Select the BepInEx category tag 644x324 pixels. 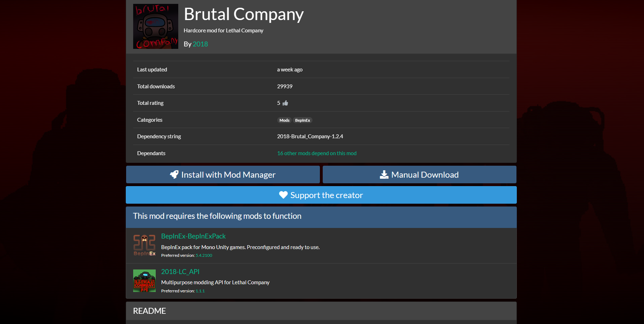click(302, 120)
